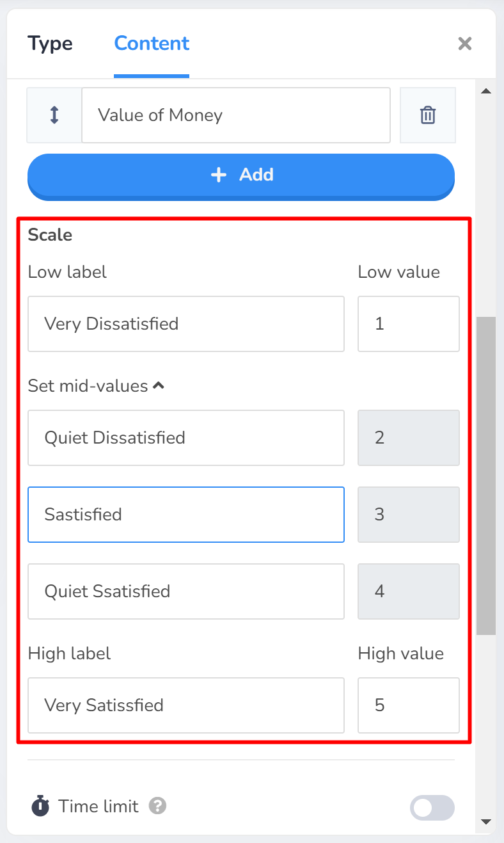Click the High value field showing 5
The height and width of the screenshot is (843, 504).
pyautogui.click(x=409, y=705)
